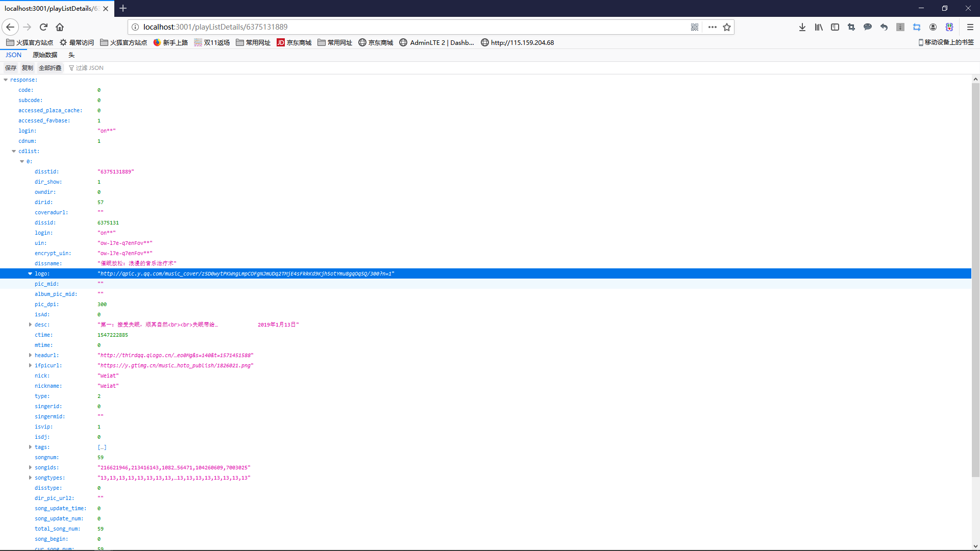Open the library bookmarks icon
Image resolution: width=980 pixels, height=551 pixels.
(x=819, y=27)
